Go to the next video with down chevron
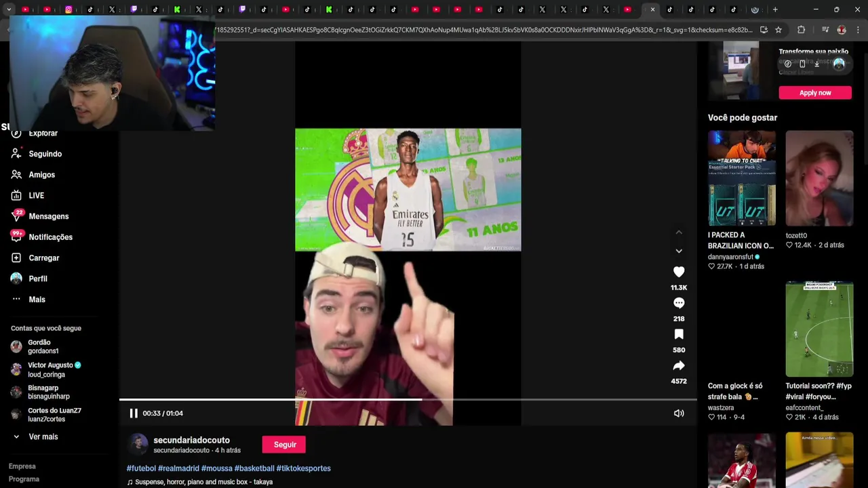This screenshot has height=488, width=868. pyautogui.click(x=679, y=251)
